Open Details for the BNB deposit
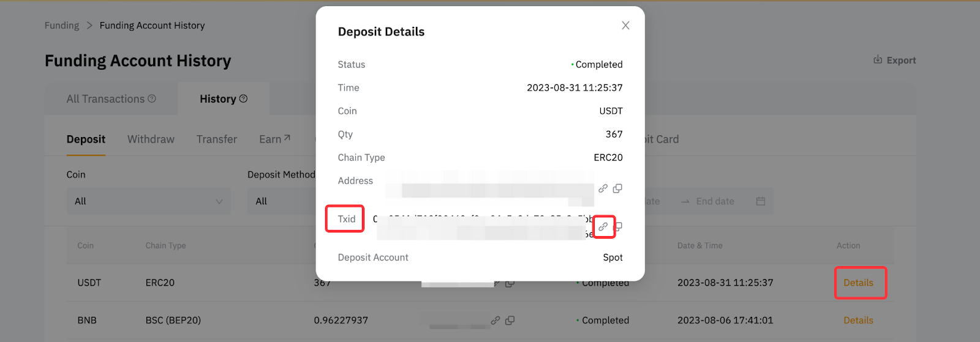This screenshot has height=342, width=980. (858, 321)
